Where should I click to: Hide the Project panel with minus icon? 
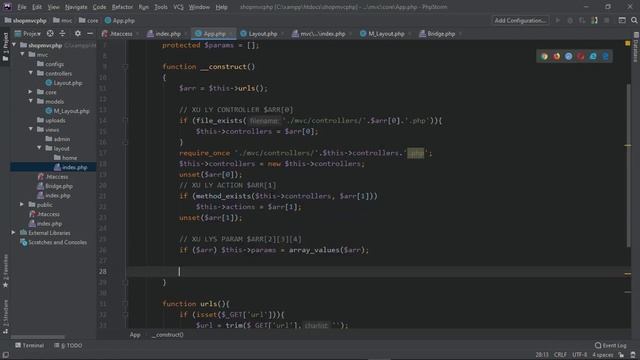click(x=90, y=33)
